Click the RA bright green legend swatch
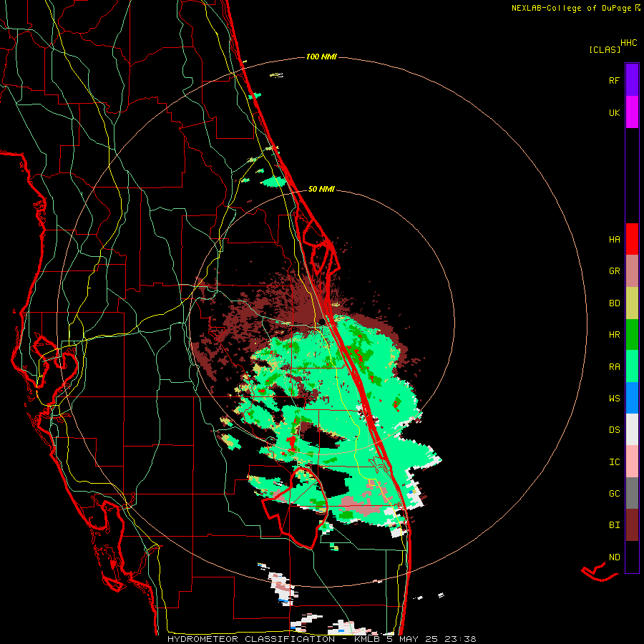 632,366
